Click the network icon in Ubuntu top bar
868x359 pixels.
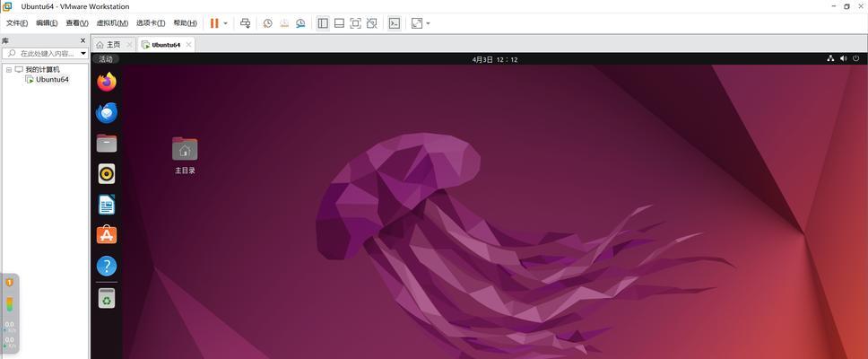(830, 58)
